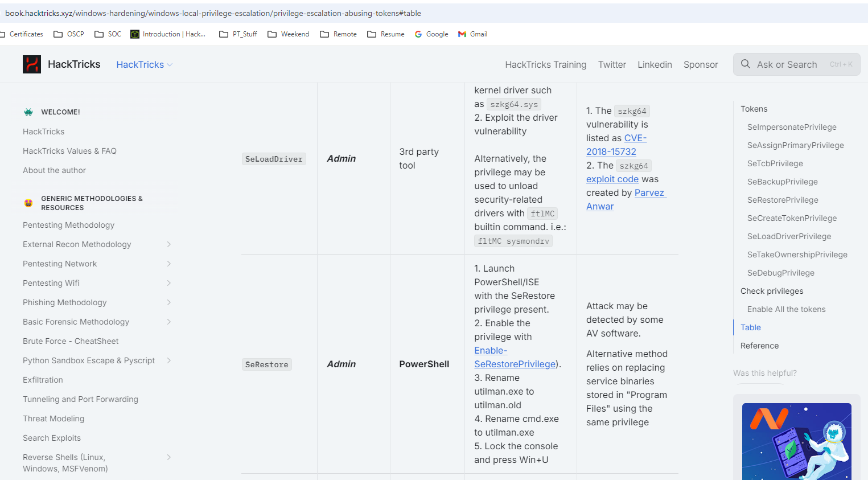Image resolution: width=868 pixels, height=480 pixels.
Task: Click the SeLoadDriver code cell
Action: (274, 159)
